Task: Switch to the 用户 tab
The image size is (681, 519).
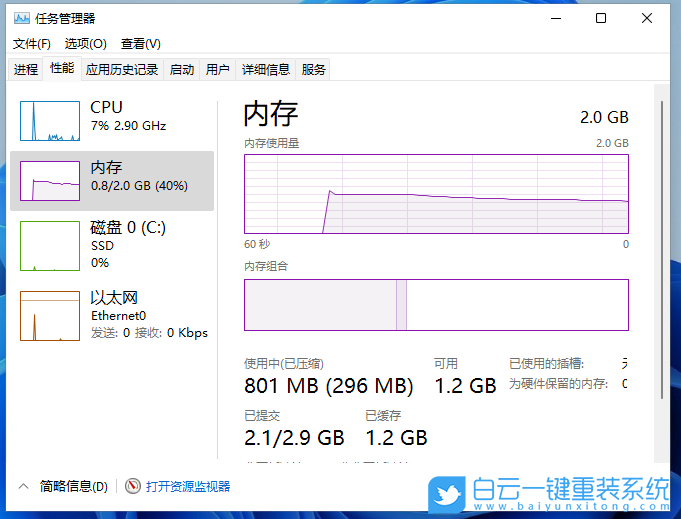Action: click(x=217, y=69)
